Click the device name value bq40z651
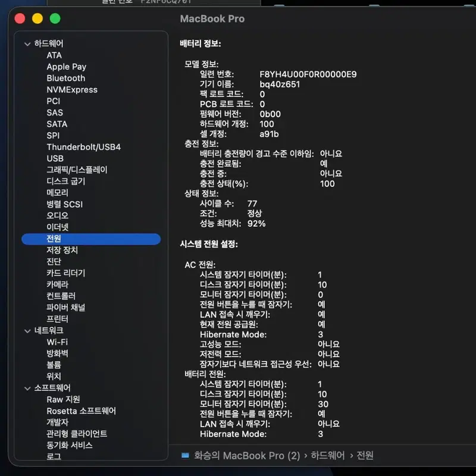 tap(280, 84)
